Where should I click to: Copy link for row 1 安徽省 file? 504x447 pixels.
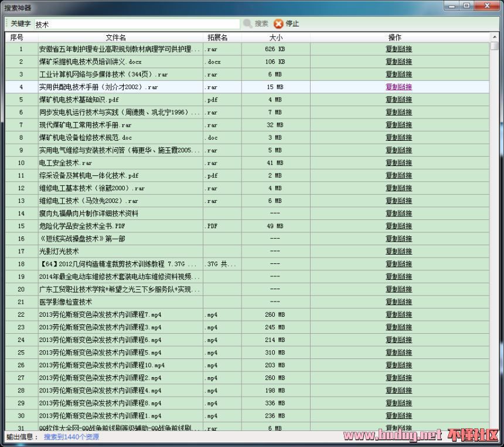click(x=399, y=49)
